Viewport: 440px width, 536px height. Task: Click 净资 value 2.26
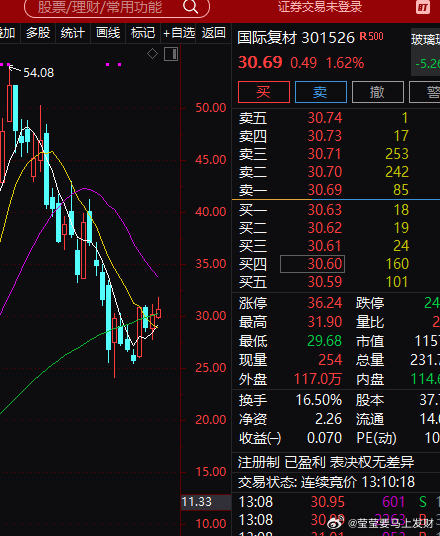tap(328, 419)
